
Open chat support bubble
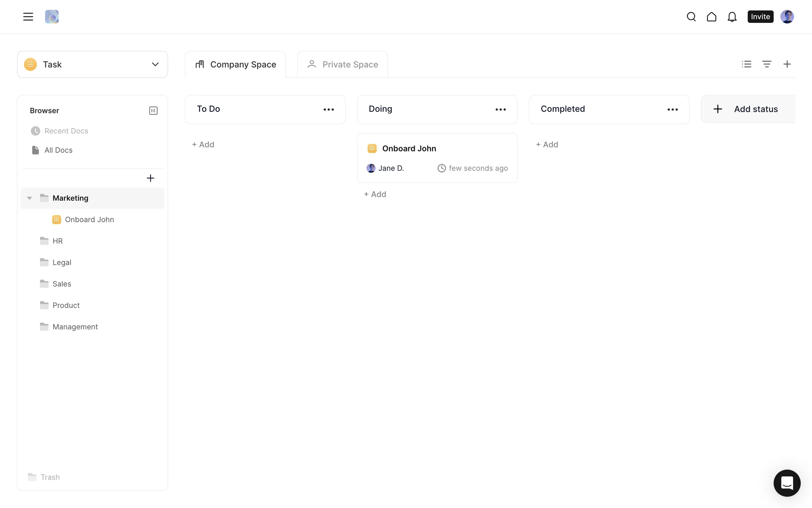click(787, 483)
